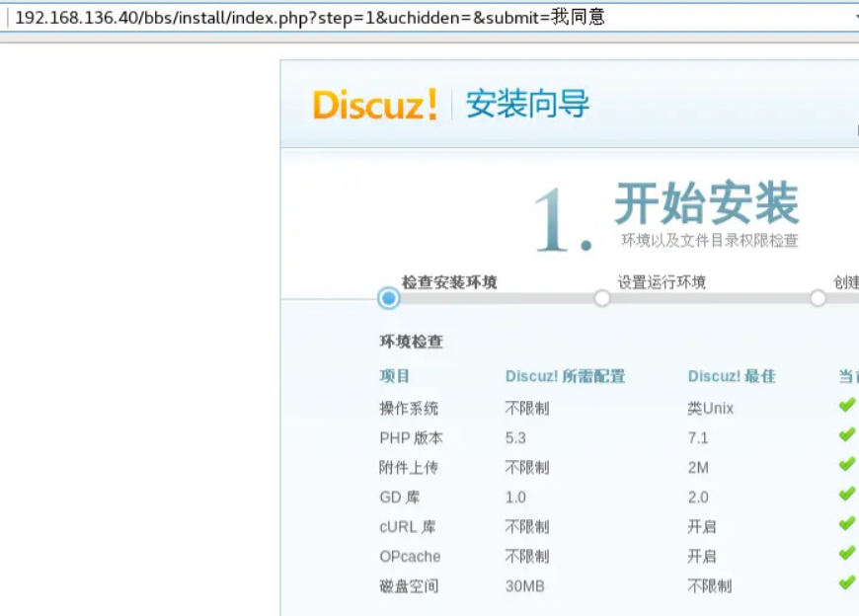Click the PHP 版本 row label
The width and height of the screenshot is (859, 616).
(x=411, y=438)
